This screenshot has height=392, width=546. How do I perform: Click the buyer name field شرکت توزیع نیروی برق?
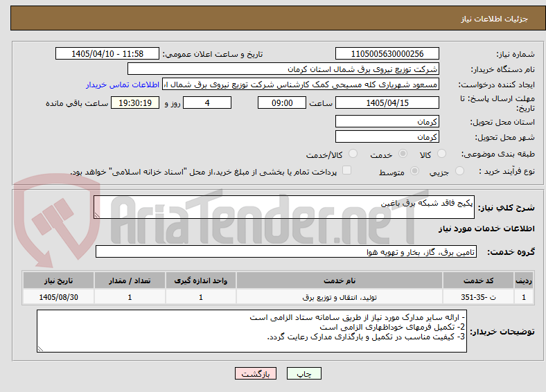(x=283, y=69)
